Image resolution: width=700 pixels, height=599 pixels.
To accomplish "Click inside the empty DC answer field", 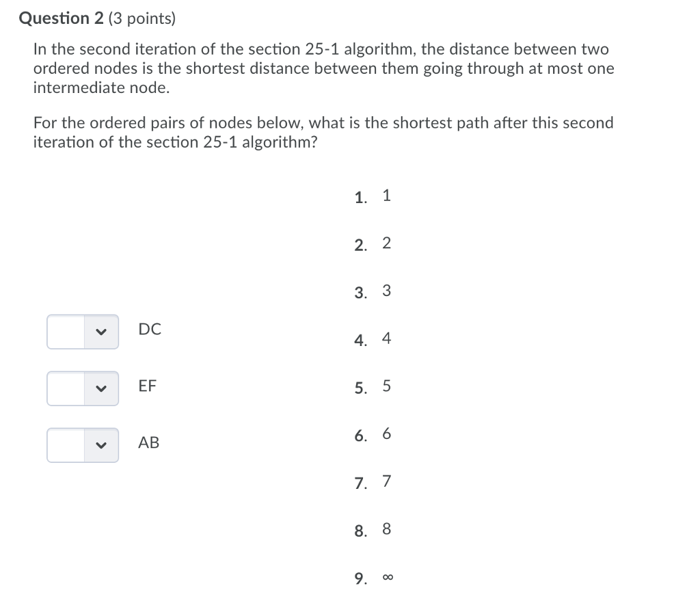I will [65, 330].
